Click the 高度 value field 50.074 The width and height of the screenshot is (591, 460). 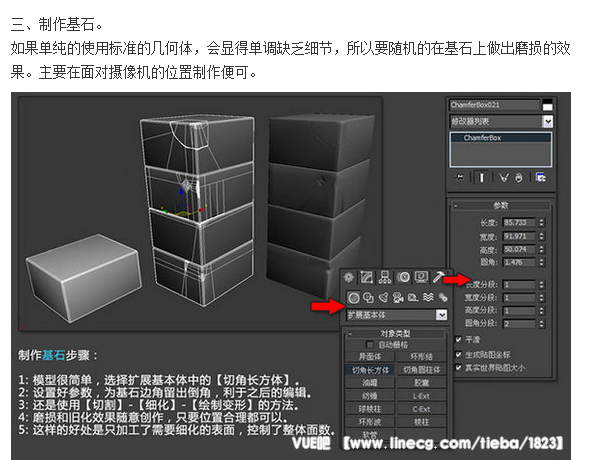click(x=519, y=249)
